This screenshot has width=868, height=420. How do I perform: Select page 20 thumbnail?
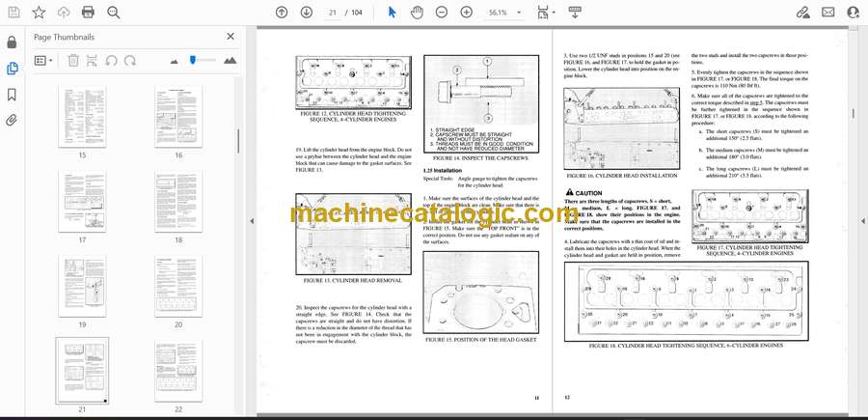178,286
